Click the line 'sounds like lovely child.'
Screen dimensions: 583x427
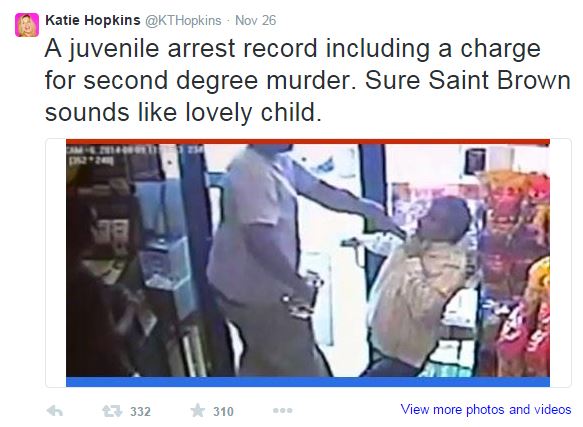coord(183,113)
